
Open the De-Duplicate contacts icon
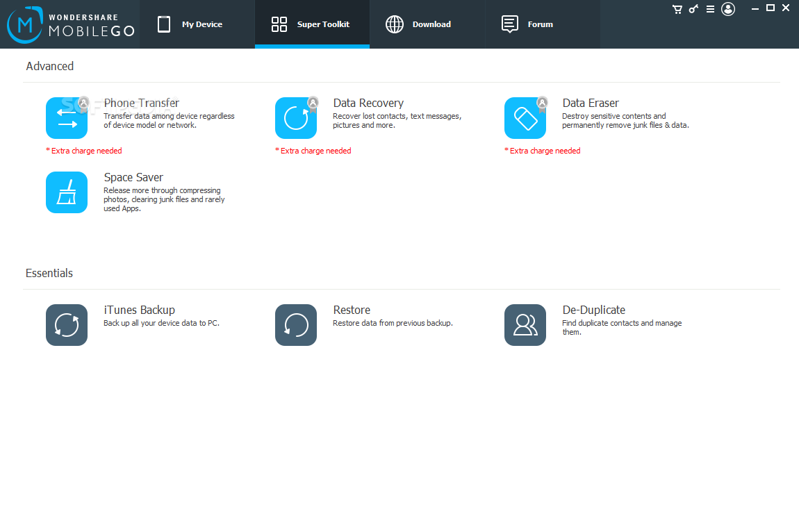tap(525, 325)
